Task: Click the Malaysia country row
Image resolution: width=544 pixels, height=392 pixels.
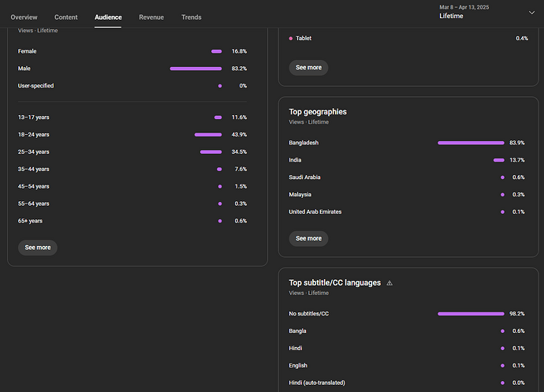Action: 407,195
